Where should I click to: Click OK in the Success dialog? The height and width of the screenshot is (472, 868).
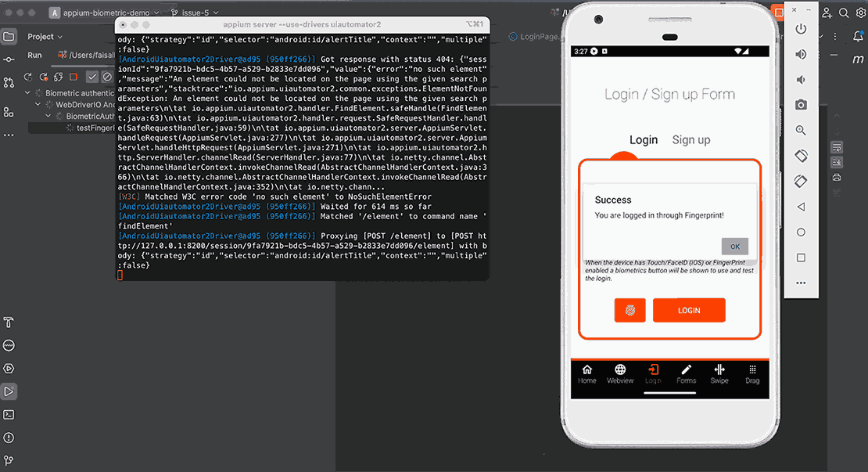[734, 246]
